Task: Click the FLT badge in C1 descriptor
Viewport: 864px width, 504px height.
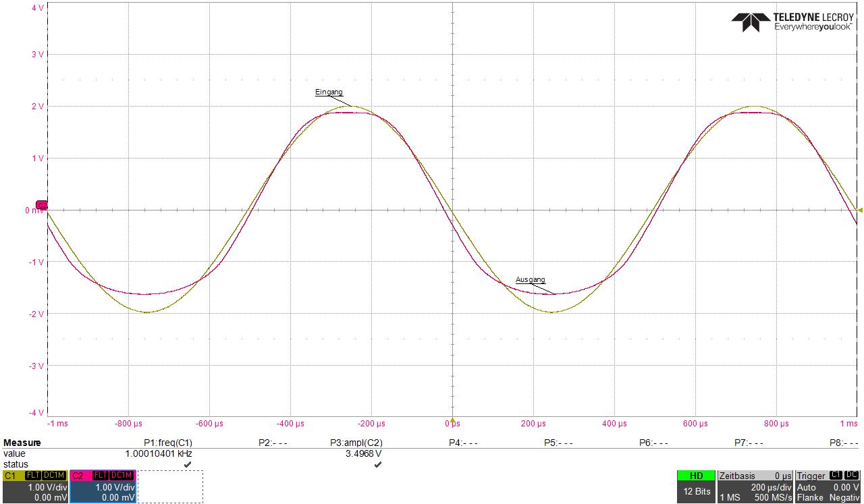Action: (32, 476)
